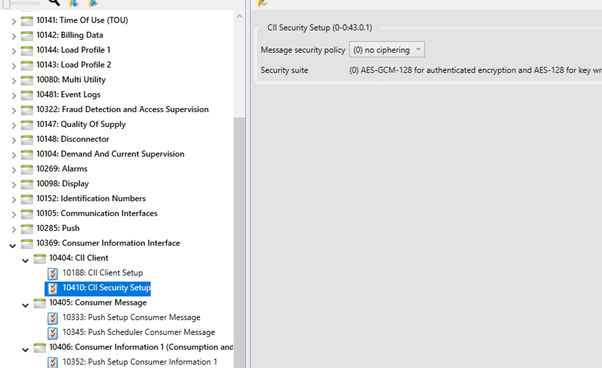The width and height of the screenshot is (602, 368).
Task: Click the Push Scheduler Consumer Message icon
Action: tap(53, 333)
